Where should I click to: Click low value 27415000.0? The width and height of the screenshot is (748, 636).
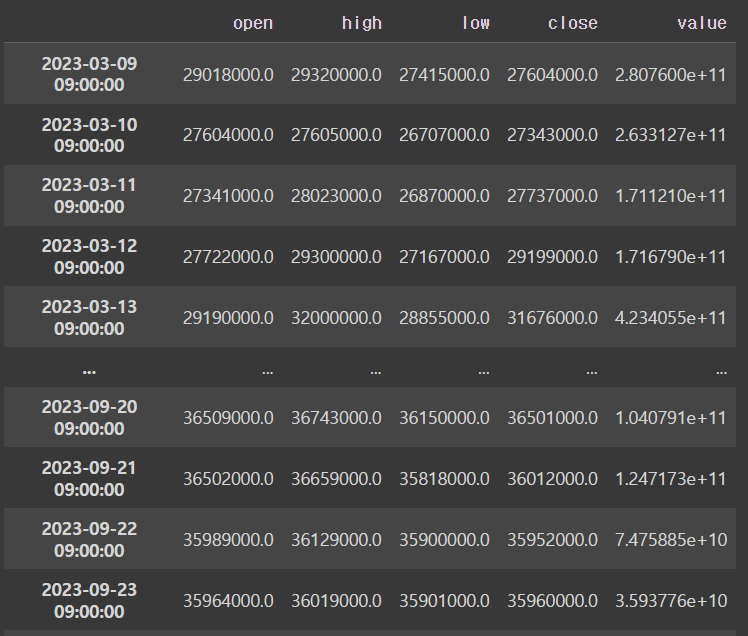[x=444, y=75]
